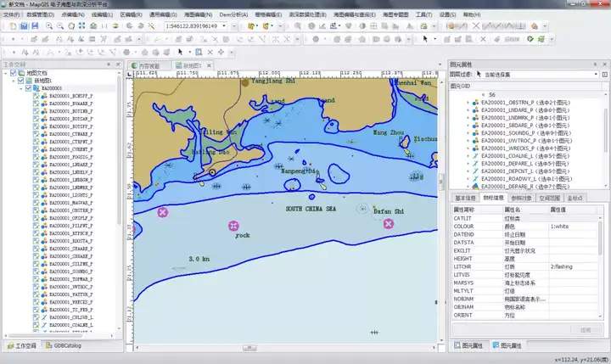The image size is (611, 364).
Task: Switch to the 参照对象 tab
Action: point(521,198)
